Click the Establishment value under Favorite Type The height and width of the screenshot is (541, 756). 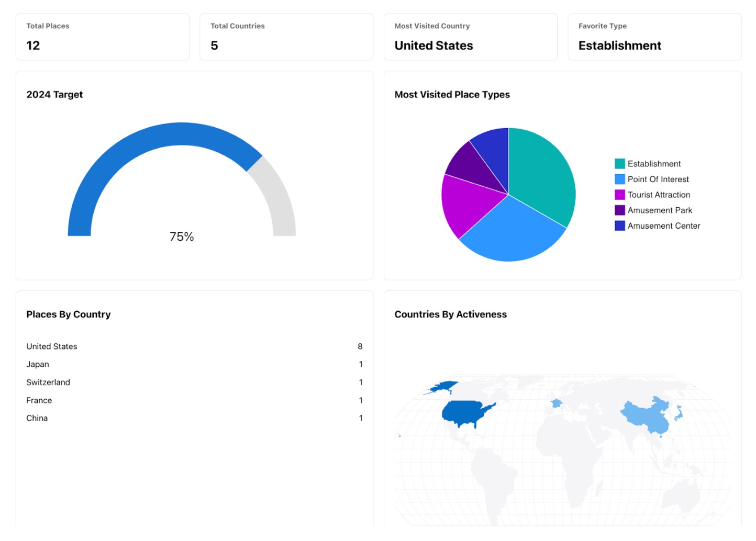click(620, 46)
